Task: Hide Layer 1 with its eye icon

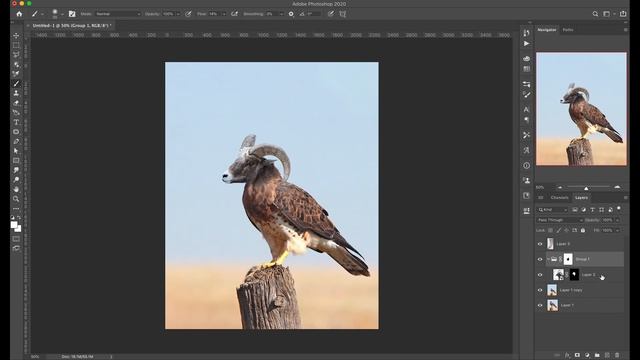Action: (x=540, y=305)
